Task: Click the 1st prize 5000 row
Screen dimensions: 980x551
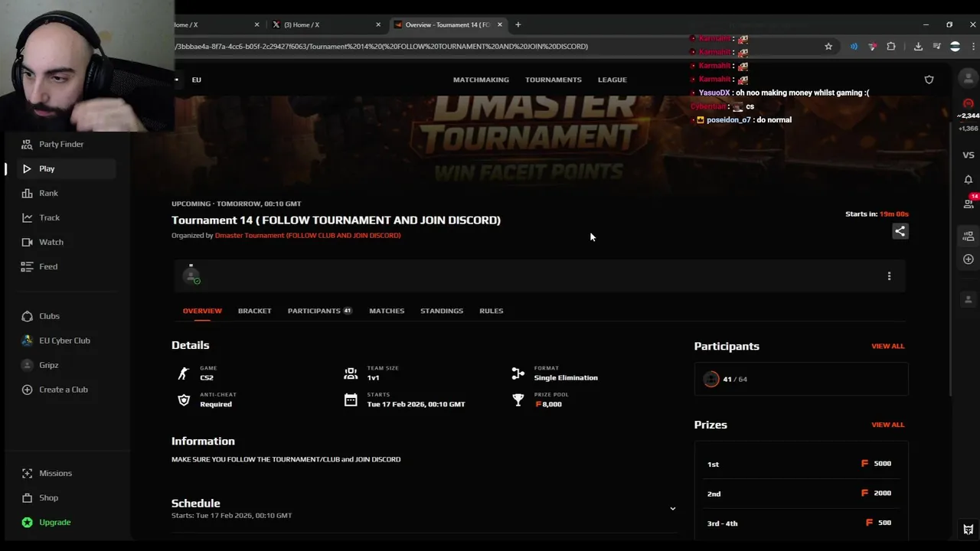Action: [x=801, y=464]
